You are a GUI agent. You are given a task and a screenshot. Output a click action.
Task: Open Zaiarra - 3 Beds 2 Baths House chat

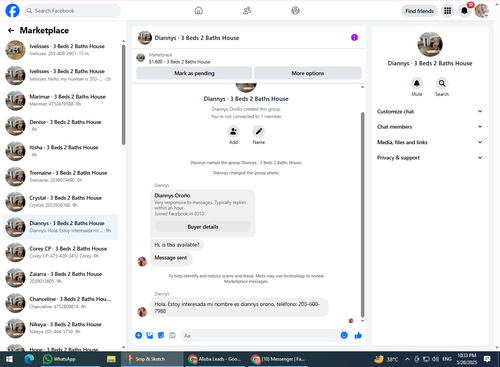tap(60, 278)
